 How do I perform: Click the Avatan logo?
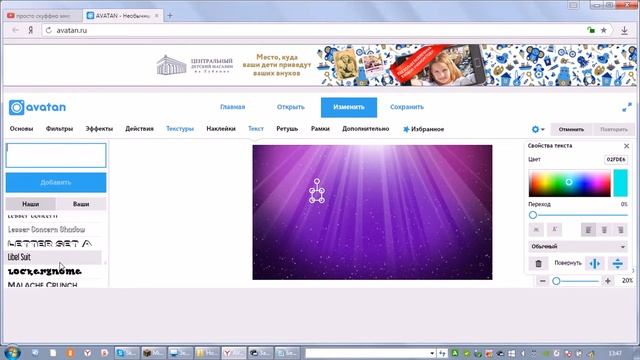[x=37, y=107]
